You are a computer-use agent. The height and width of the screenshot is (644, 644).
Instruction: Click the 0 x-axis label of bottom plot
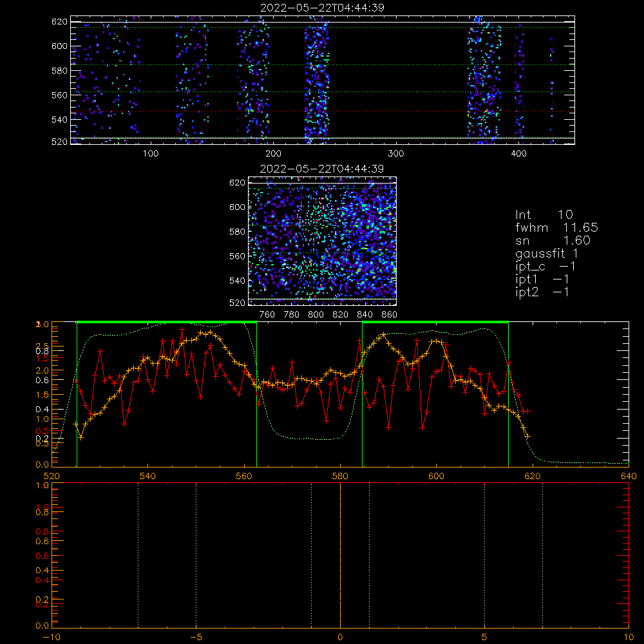tap(340, 638)
